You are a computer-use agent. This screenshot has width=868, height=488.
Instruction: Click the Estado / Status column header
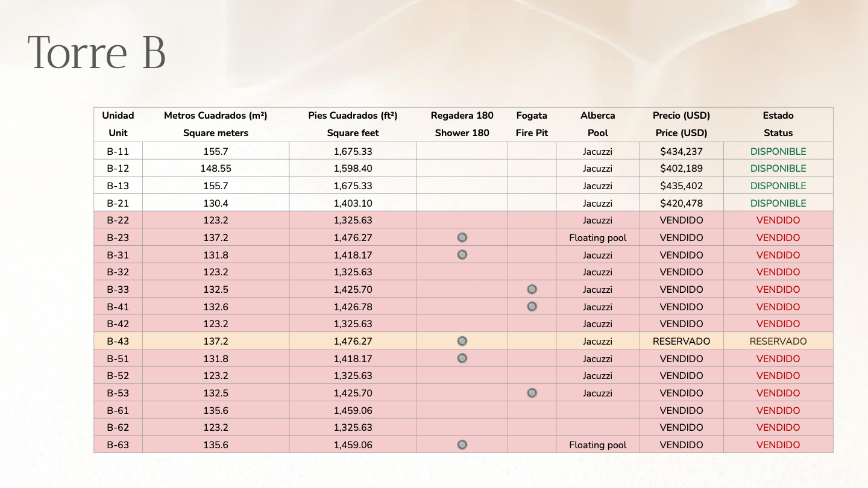point(778,124)
